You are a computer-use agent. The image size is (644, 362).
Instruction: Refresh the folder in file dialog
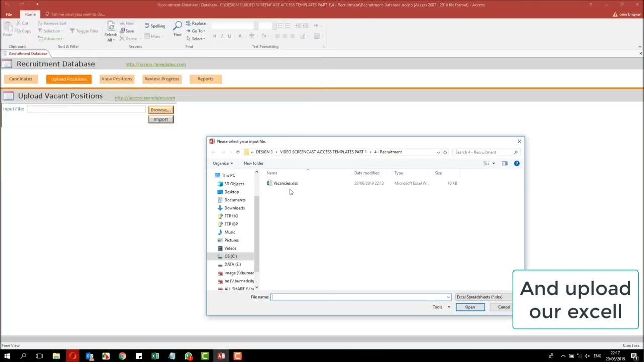[x=445, y=152]
